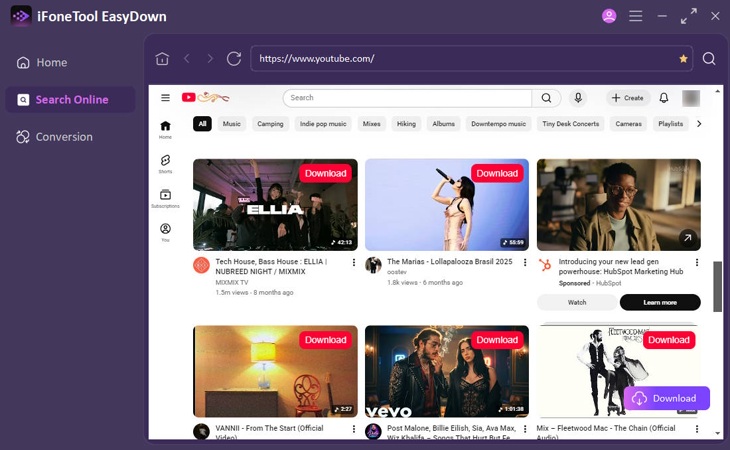Bookmark page with the star icon

[x=683, y=59]
